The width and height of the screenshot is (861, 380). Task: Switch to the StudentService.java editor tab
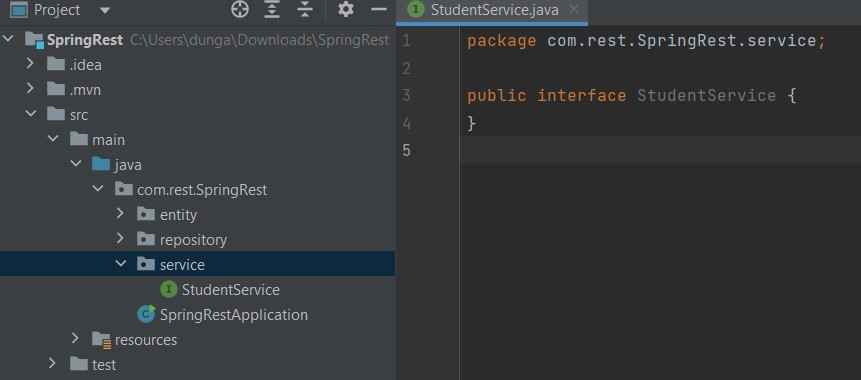coord(491,12)
